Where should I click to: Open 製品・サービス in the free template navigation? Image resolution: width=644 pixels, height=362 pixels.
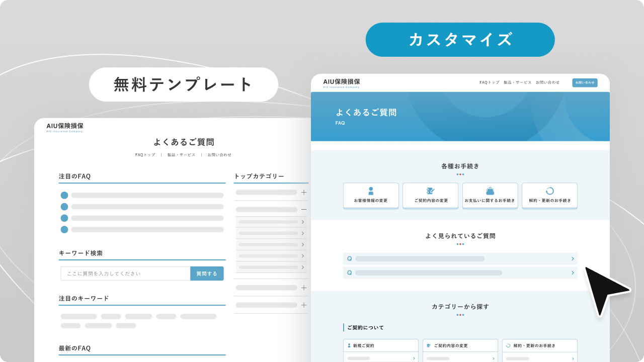pyautogui.click(x=181, y=155)
